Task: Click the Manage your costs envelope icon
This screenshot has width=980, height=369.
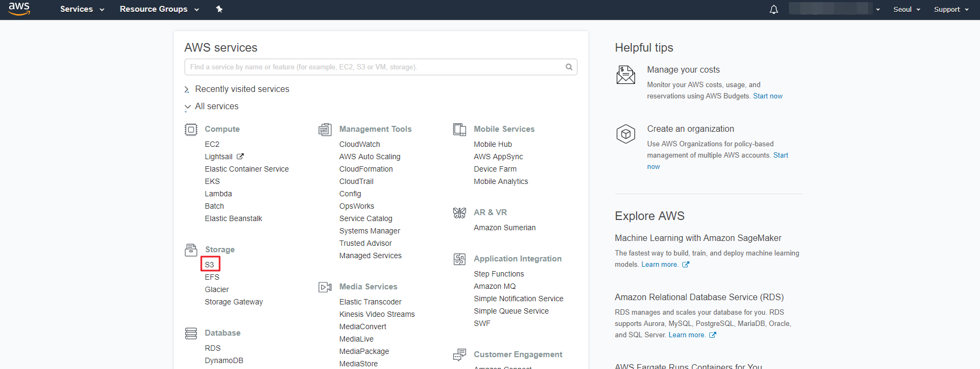Action: pyautogui.click(x=625, y=75)
